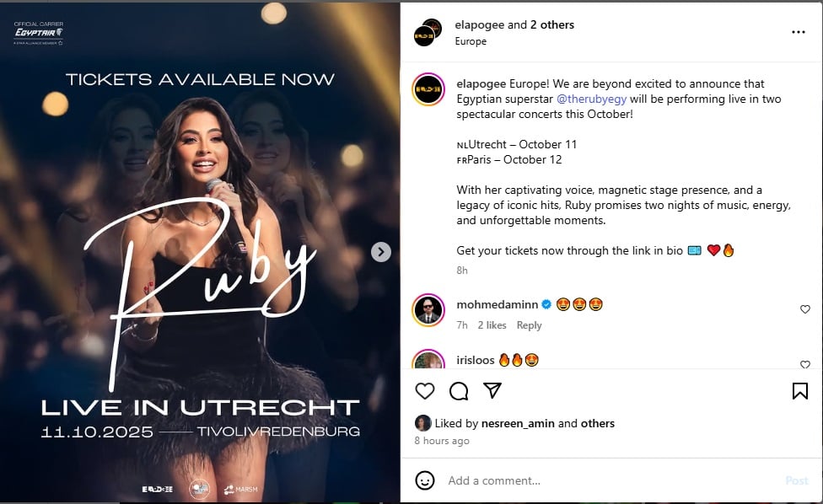The width and height of the screenshot is (823, 504).
Task: Open mohmedaminn's profile picture
Action: click(x=428, y=310)
